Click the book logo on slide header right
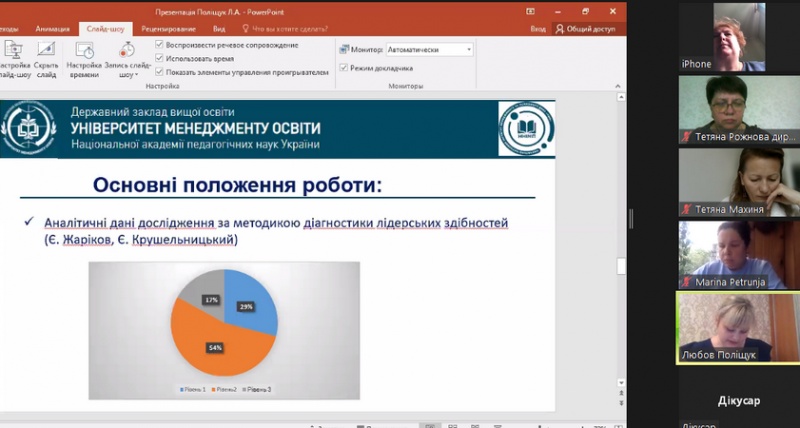 527,129
